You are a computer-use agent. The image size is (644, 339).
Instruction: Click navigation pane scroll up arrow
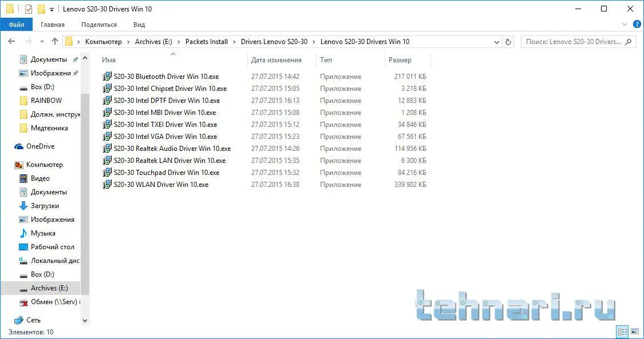pos(85,58)
